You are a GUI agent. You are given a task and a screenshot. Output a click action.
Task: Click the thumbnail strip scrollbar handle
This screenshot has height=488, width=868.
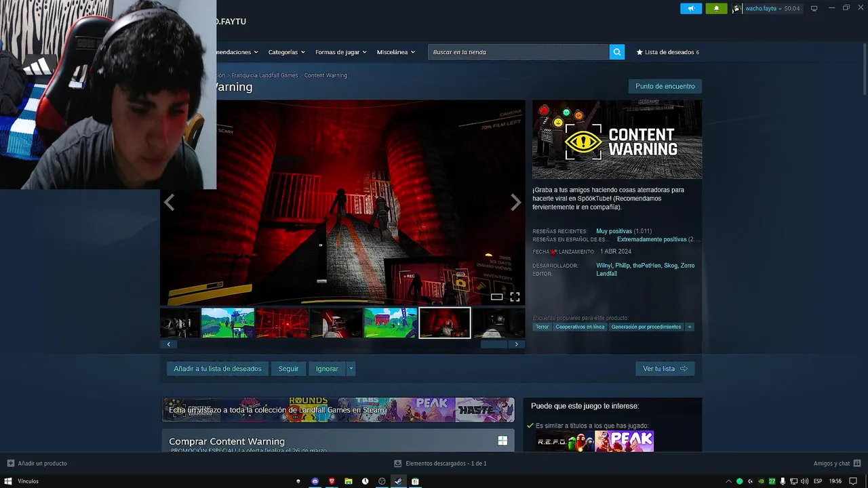click(494, 344)
